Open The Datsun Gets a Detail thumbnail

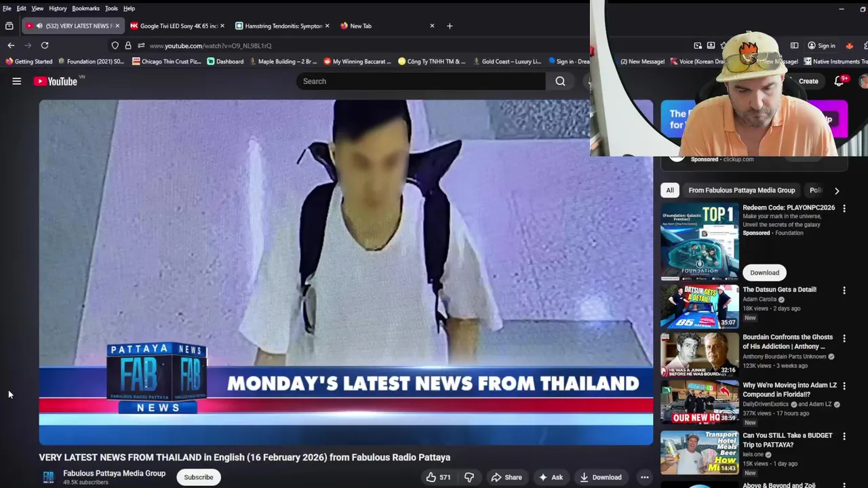[x=700, y=306]
